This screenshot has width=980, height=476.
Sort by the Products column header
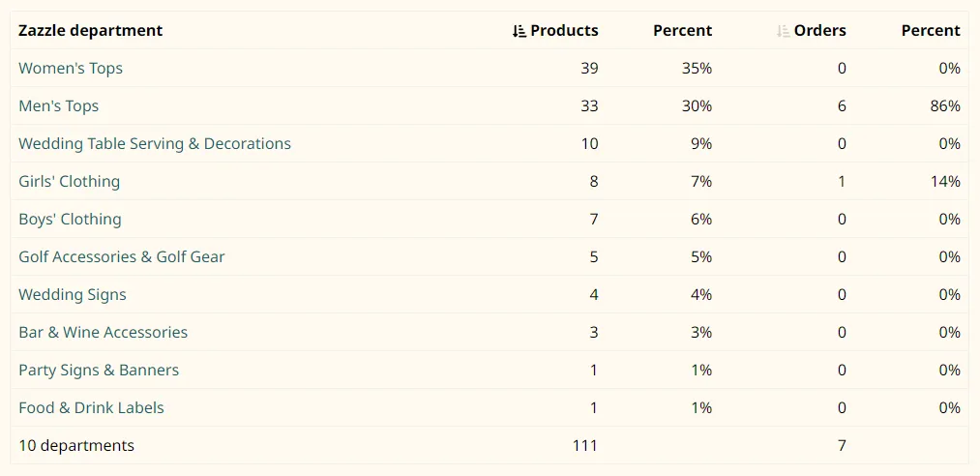click(x=564, y=31)
